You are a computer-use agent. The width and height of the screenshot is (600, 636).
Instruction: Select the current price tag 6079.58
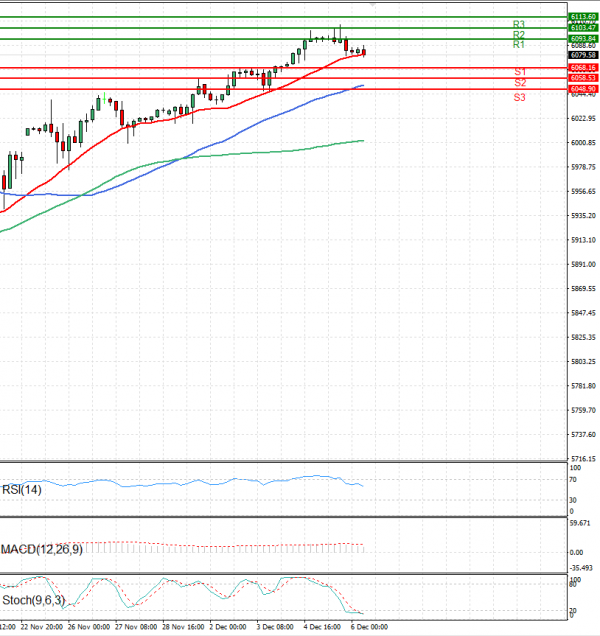click(x=583, y=54)
